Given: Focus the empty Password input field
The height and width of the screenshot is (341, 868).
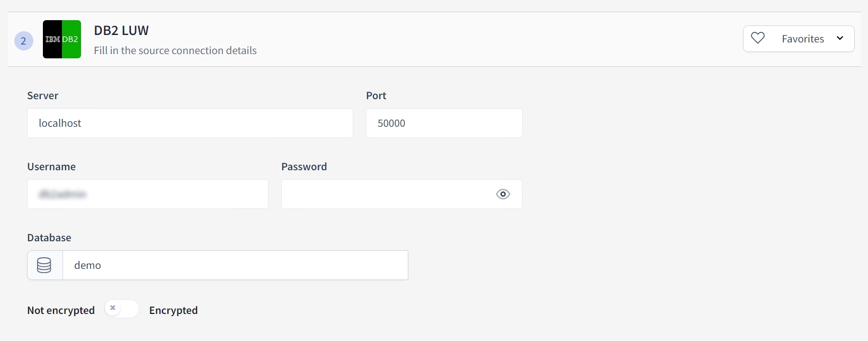Looking at the screenshot, I should tap(387, 194).
